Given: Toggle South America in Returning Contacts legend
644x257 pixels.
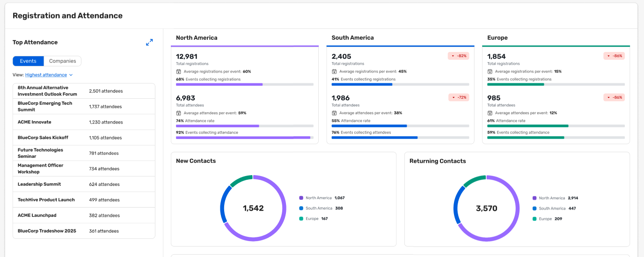Looking at the screenshot, I should pyautogui.click(x=552, y=208).
